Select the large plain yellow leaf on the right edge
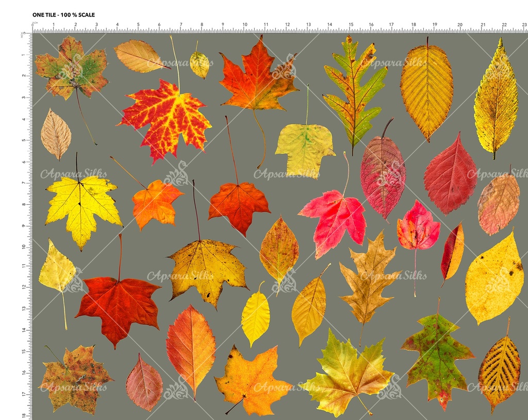The width and height of the screenshot is (528, 420). pyautogui.click(x=494, y=279)
